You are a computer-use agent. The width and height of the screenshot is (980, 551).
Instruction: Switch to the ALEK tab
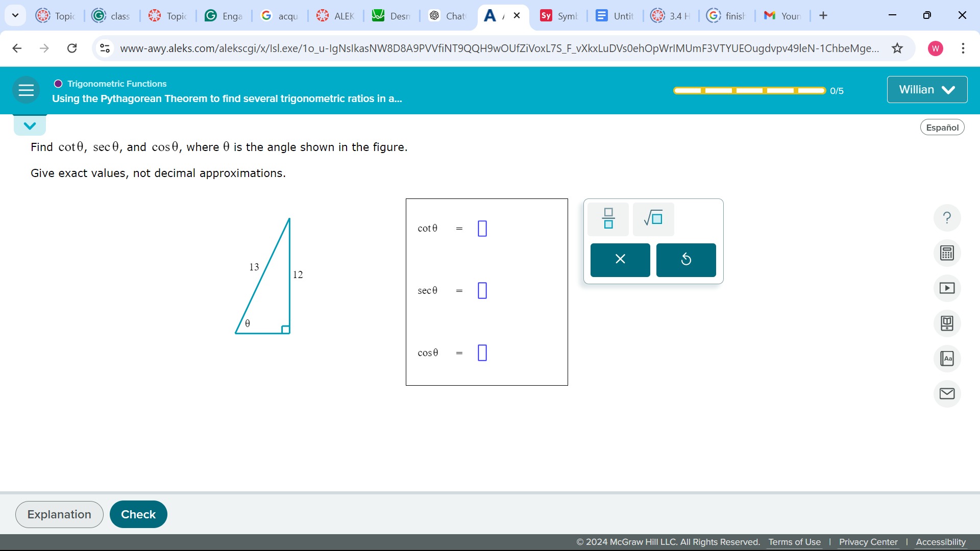[336, 16]
